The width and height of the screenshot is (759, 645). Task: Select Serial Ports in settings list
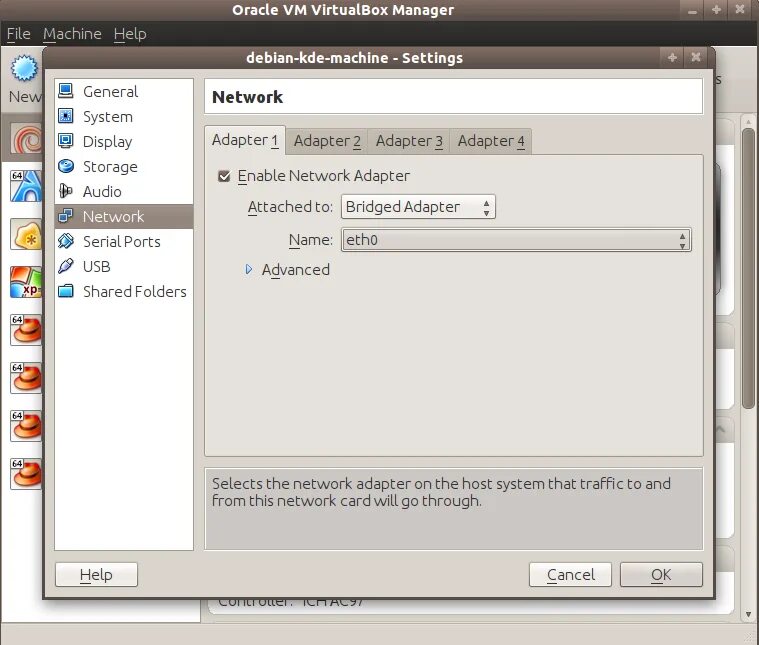(x=124, y=241)
